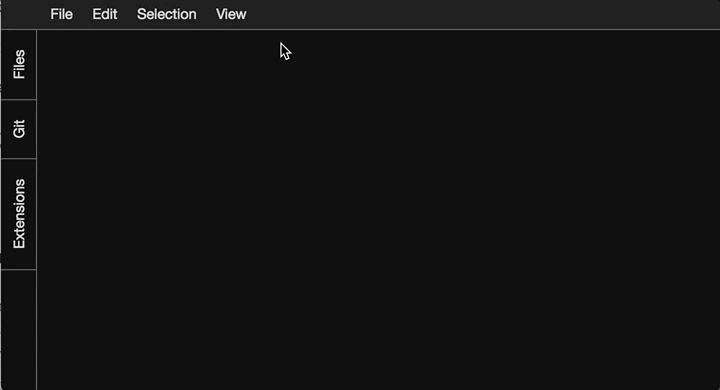Viewport: 720px width, 390px height.
Task: Expand the View menu dropdown
Action: (231, 14)
